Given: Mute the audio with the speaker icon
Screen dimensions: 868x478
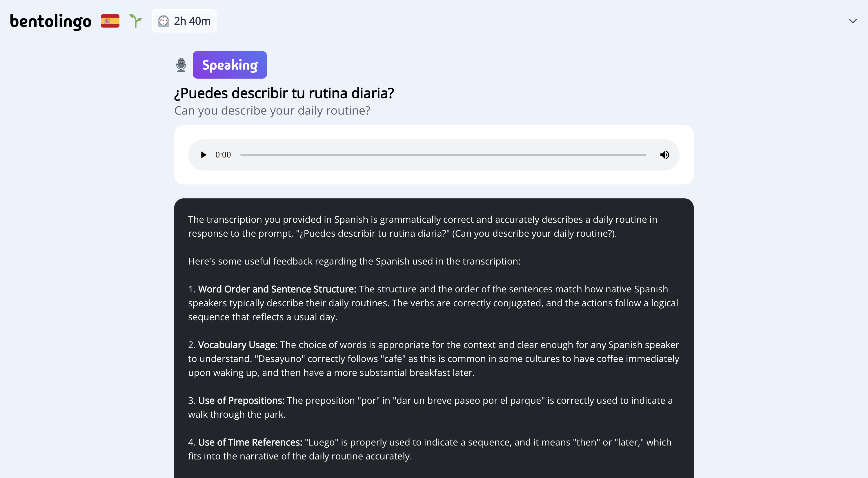Looking at the screenshot, I should [x=664, y=155].
